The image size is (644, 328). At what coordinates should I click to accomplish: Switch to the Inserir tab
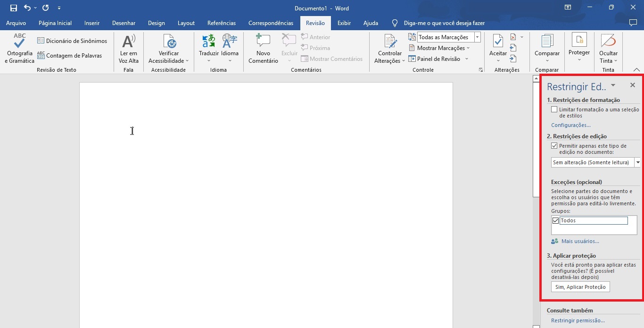point(92,23)
